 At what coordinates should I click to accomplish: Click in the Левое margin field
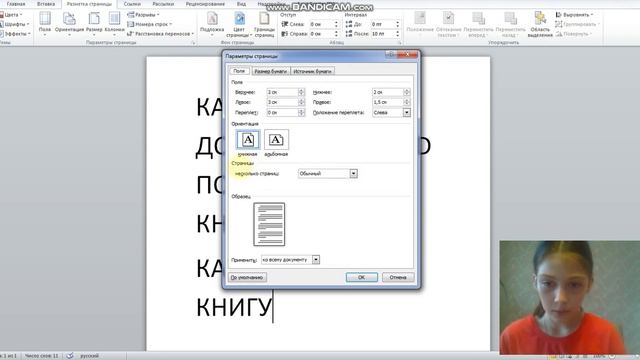282,102
